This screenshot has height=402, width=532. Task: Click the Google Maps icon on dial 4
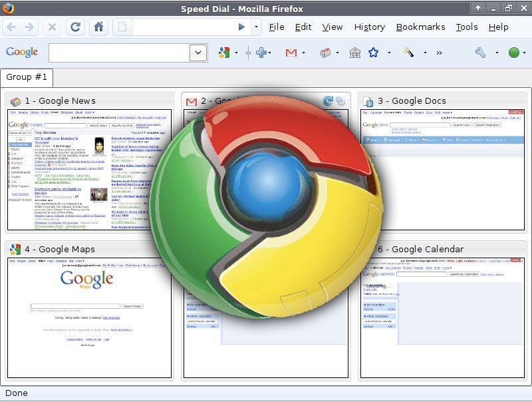tap(15, 250)
